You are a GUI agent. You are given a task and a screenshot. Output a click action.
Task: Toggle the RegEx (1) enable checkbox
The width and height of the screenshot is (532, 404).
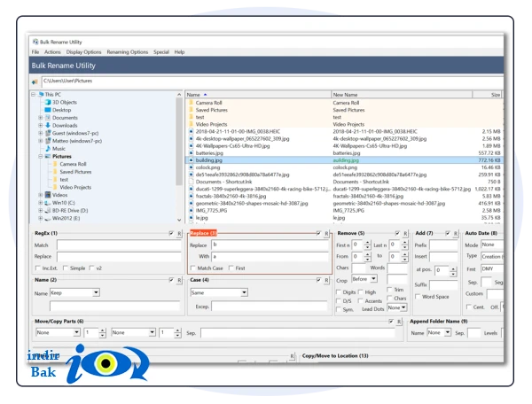(171, 233)
